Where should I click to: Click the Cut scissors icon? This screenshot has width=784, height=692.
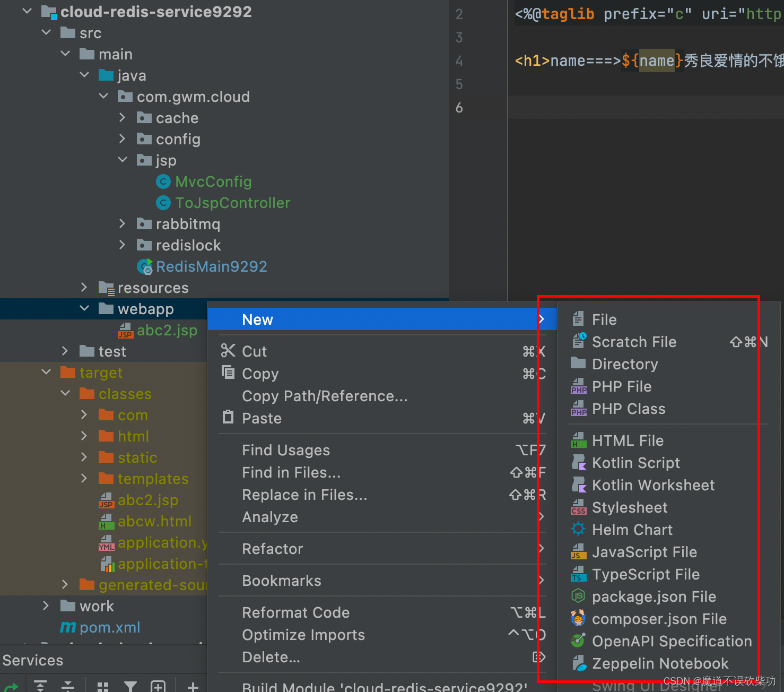[x=228, y=351]
